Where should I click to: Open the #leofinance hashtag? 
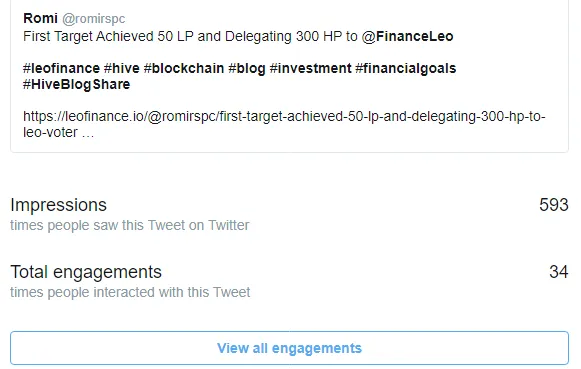pos(62,68)
